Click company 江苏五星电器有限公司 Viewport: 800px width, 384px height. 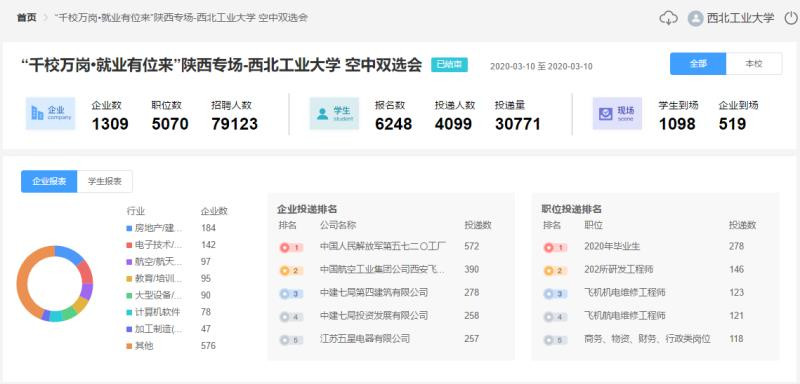tap(365, 339)
